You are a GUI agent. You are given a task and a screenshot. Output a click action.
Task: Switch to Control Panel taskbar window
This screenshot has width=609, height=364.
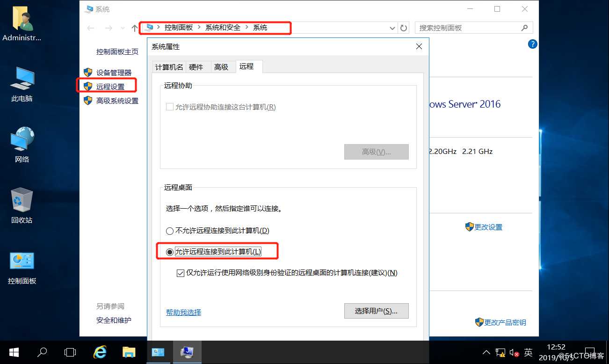click(158, 352)
